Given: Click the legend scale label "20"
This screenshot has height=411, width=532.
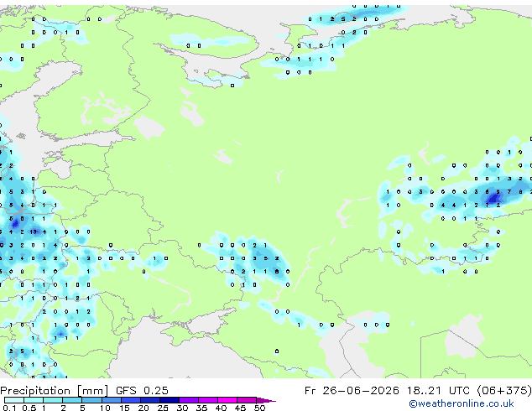Looking at the screenshot, I should [x=143, y=408].
